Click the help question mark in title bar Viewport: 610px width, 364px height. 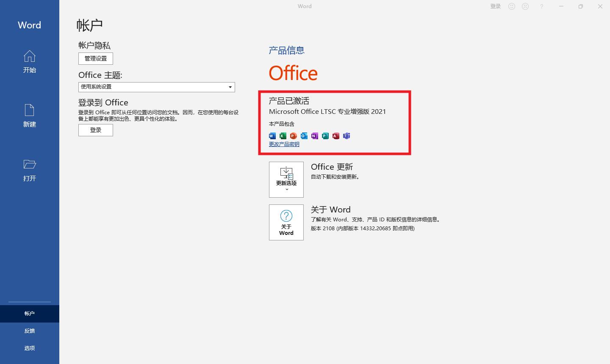pyautogui.click(x=541, y=6)
